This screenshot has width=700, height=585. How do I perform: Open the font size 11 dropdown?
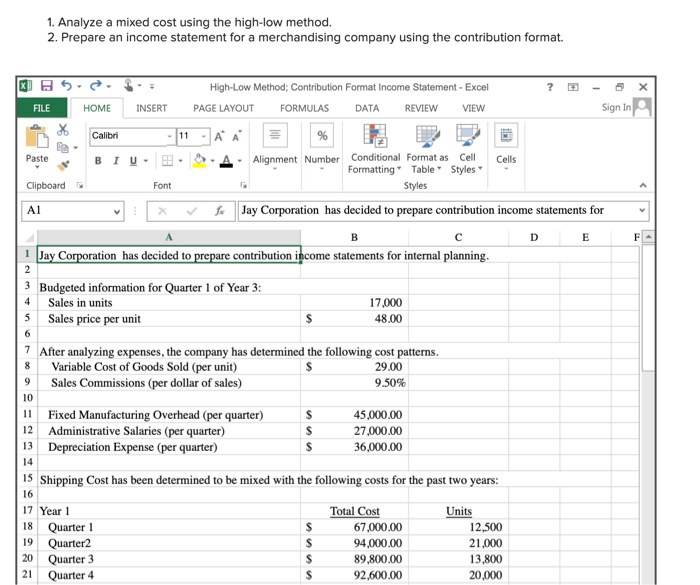point(204,136)
